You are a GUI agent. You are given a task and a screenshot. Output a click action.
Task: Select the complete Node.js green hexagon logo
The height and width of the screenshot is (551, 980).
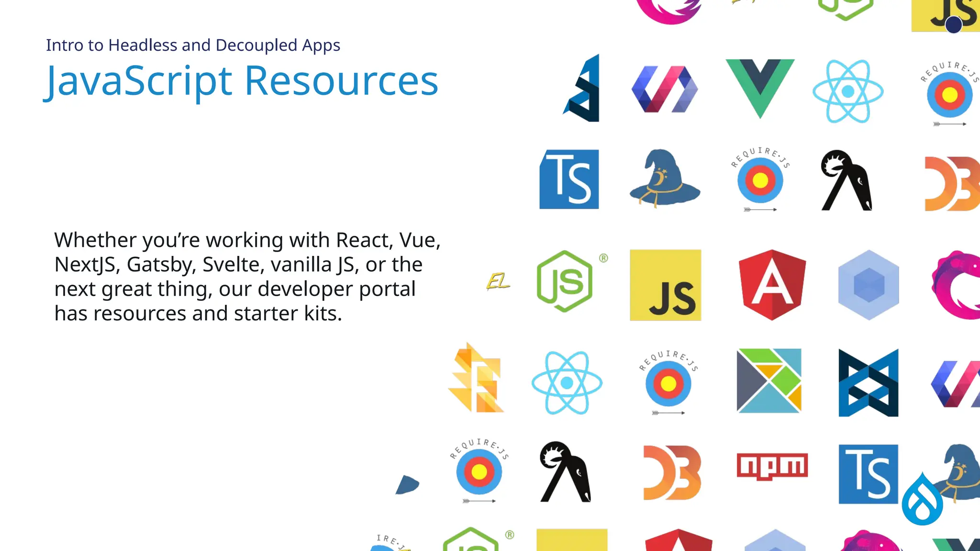pos(565,281)
